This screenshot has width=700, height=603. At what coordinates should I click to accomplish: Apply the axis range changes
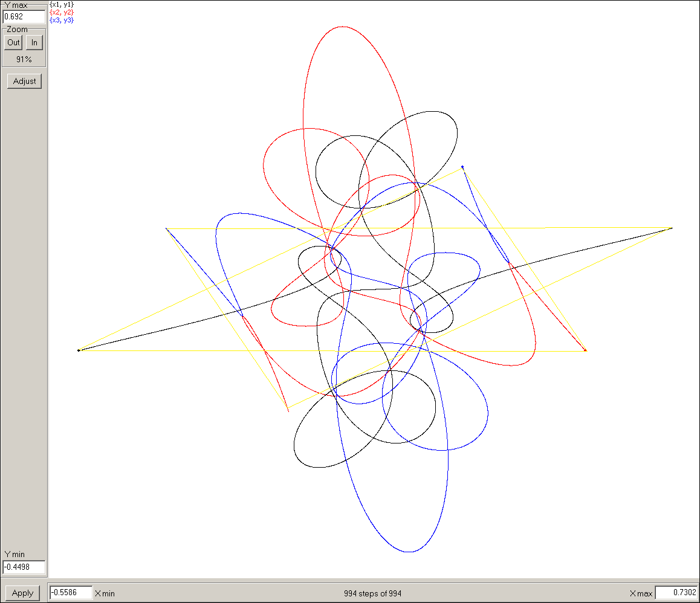(22, 593)
